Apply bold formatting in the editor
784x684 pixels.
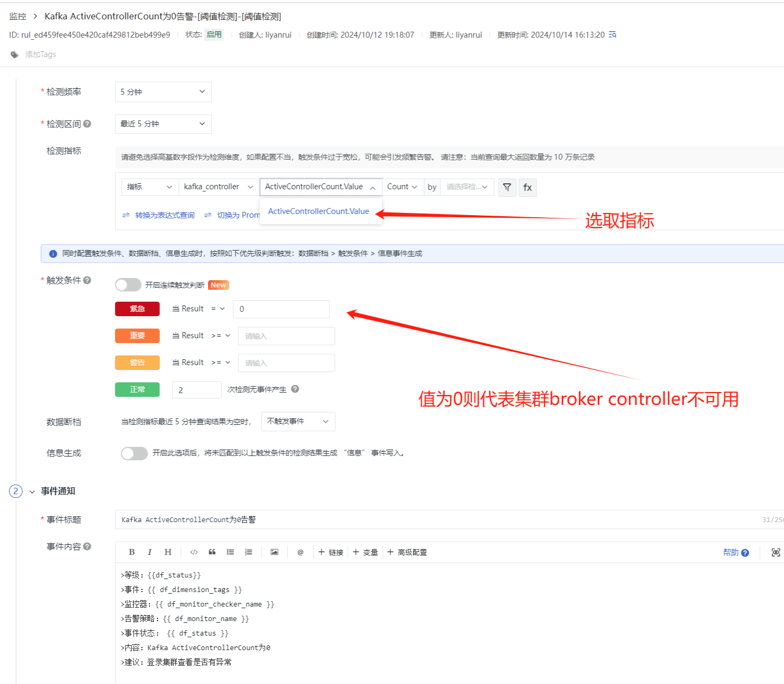[x=132, y=552]
